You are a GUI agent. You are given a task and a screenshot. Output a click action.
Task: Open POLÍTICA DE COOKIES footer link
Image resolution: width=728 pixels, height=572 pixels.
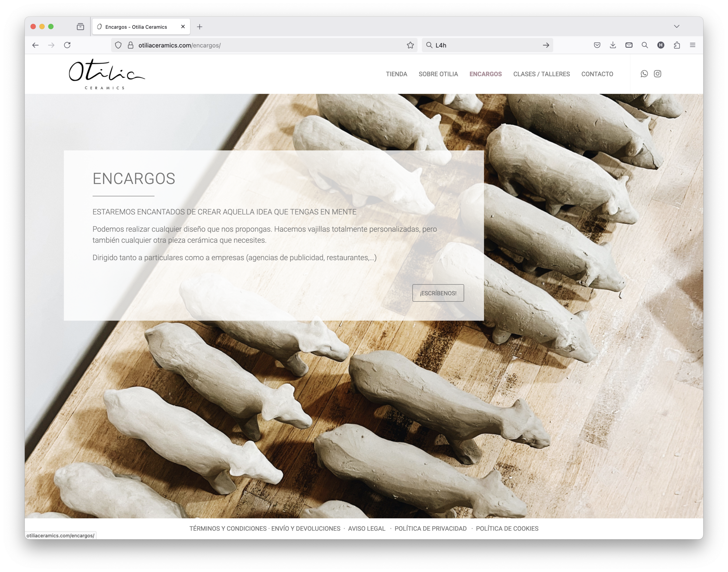[x=507, y=529]
